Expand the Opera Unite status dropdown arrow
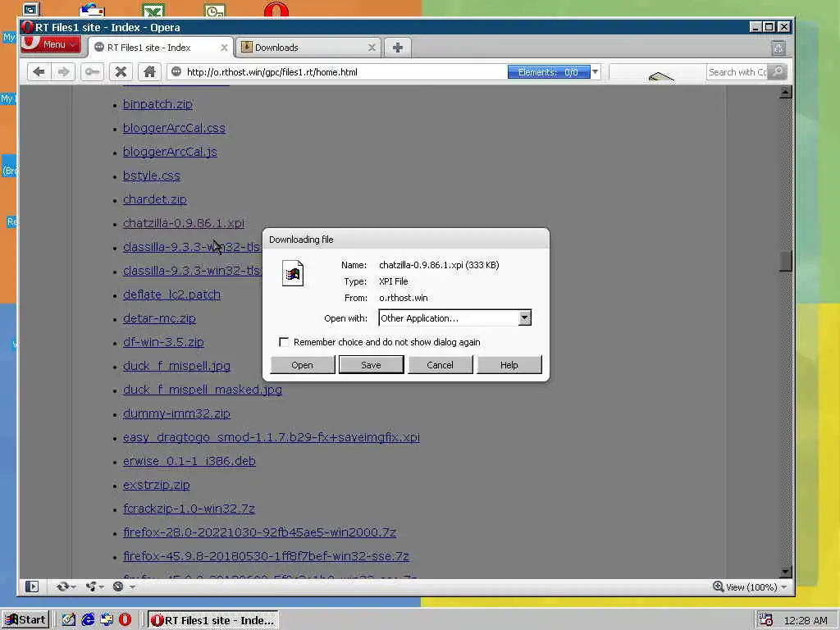840x630 pixels. point(102,587)
